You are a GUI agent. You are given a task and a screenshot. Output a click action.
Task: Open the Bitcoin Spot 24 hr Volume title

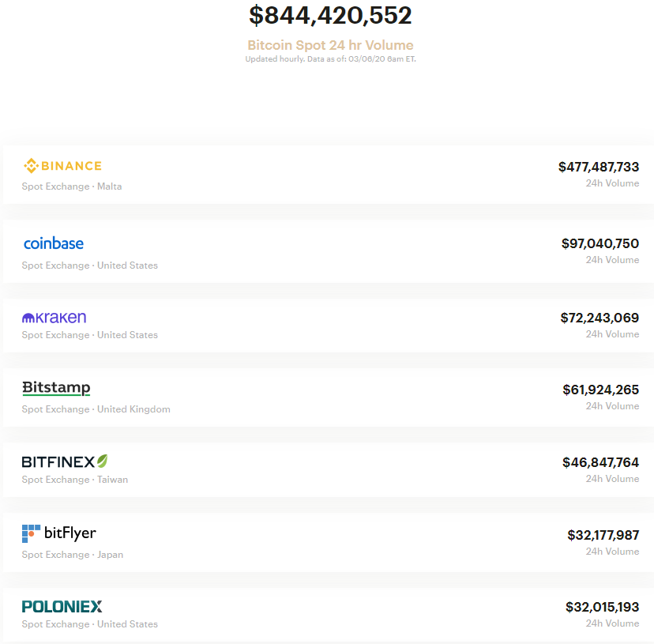(x=329, y=45)
